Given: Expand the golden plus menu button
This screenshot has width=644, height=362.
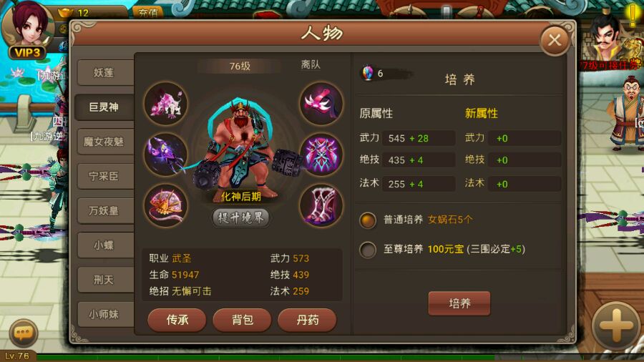Looking at the screenshot, I should (x=617, y=326).
